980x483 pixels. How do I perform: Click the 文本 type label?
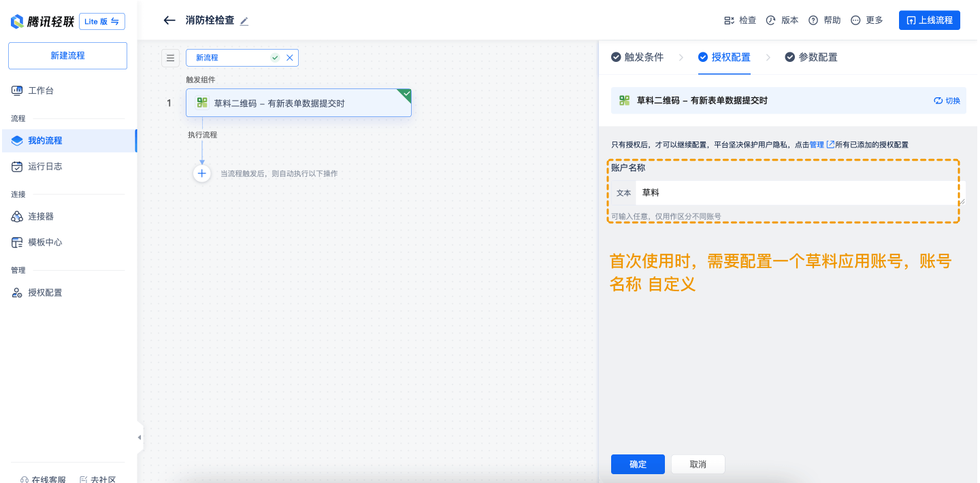click(x=623, y=193)
